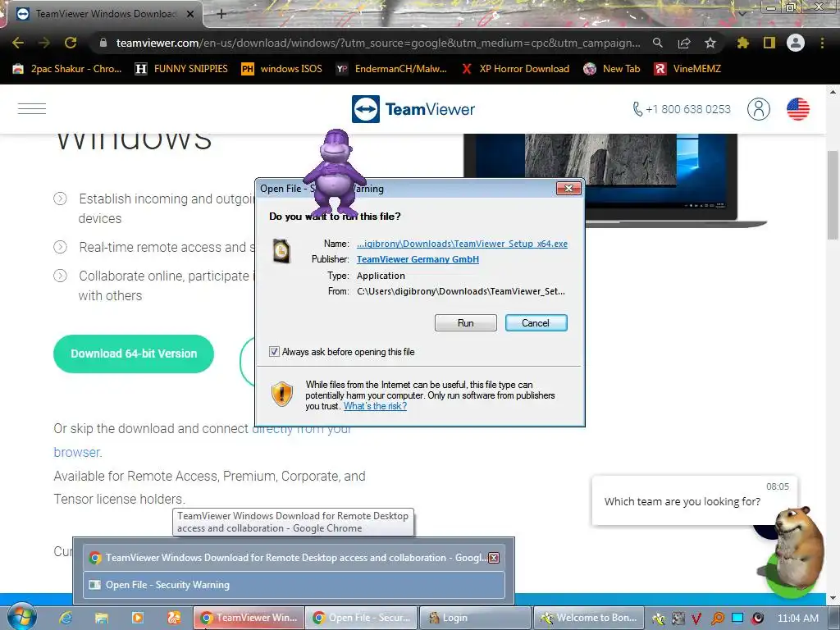Open the windows ISOS bookmark
Screen dimensions: 840x630
pyautogui.click(x=282, y=69)
